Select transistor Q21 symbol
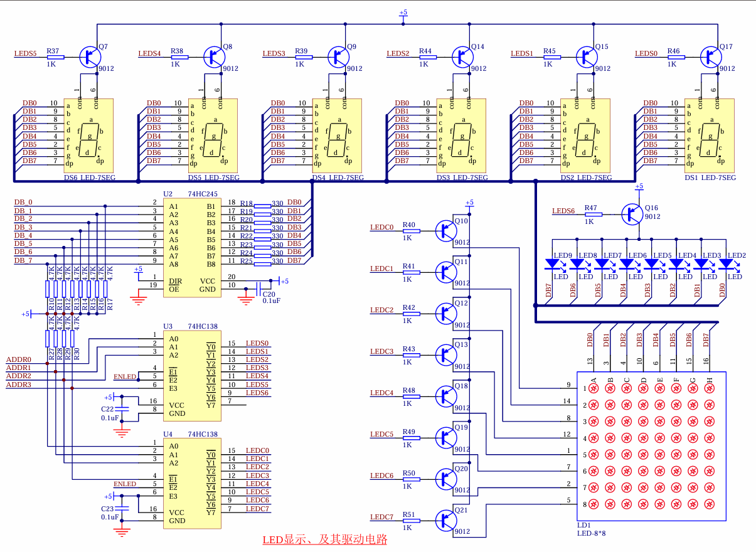This screenshot has height=552, width=756. tap(446, 521)
